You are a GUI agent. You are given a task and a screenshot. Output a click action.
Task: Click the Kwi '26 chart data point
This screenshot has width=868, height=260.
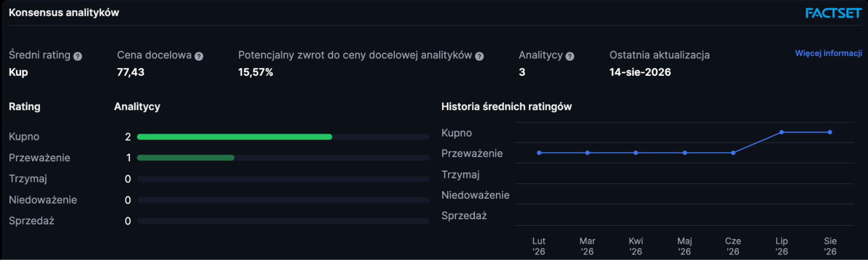tap(636, 153)
